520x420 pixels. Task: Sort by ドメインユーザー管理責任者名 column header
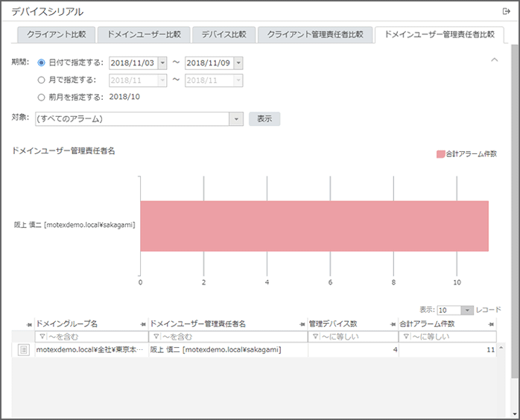point(198,324)
